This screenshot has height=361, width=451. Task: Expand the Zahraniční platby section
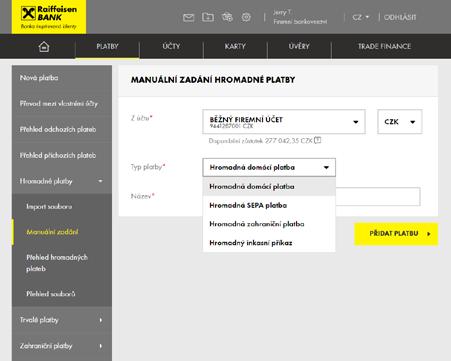(62, 346)
